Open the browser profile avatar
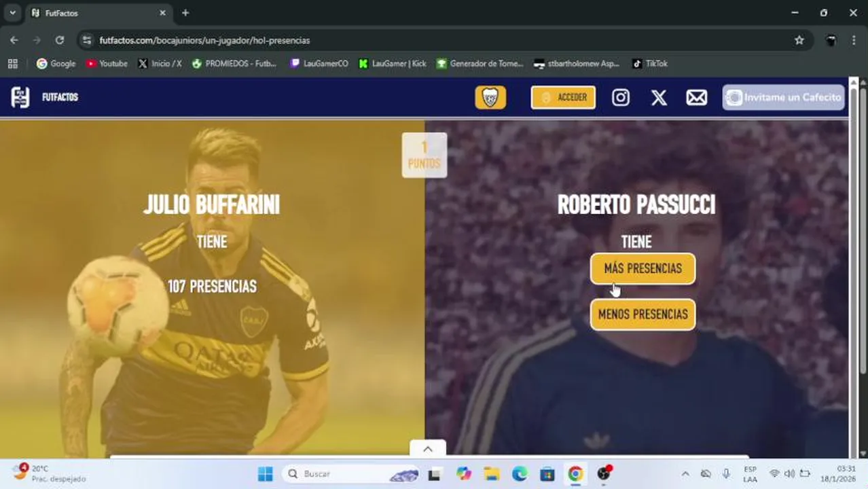The image size is (868, 489). [830, 40]
